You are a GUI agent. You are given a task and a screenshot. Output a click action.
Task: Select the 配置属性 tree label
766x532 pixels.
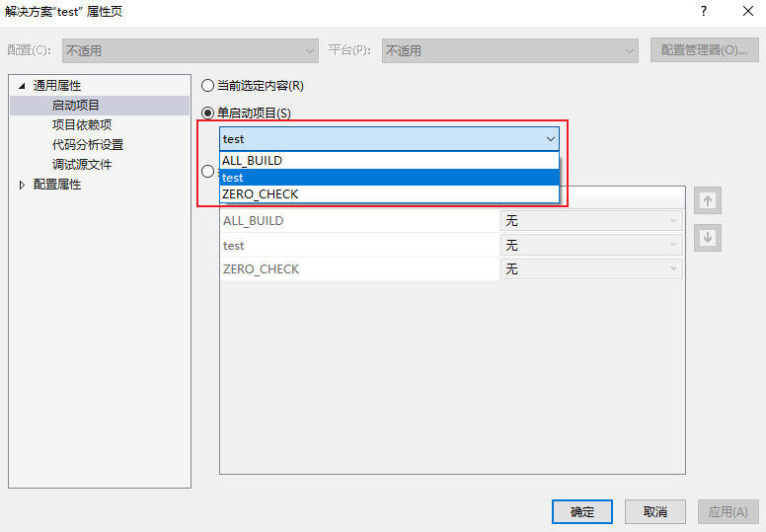pos(57,185)
